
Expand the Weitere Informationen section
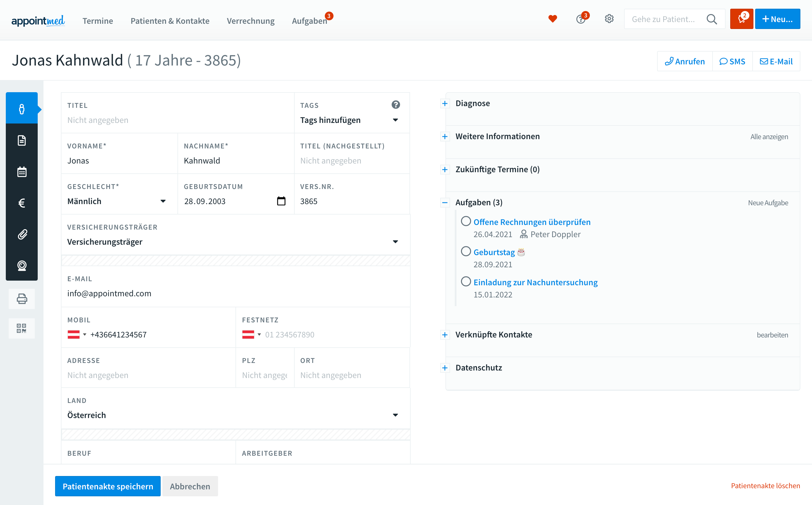(445, 137)
